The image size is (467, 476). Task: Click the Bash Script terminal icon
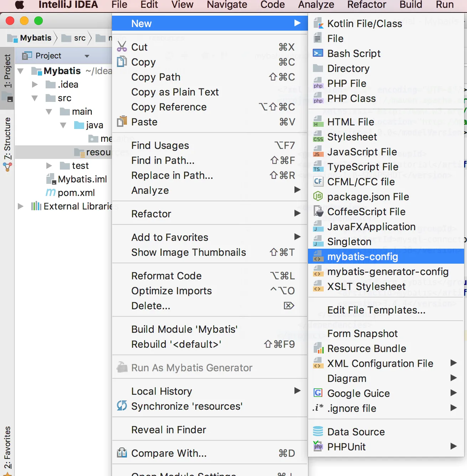pos(318,53)
